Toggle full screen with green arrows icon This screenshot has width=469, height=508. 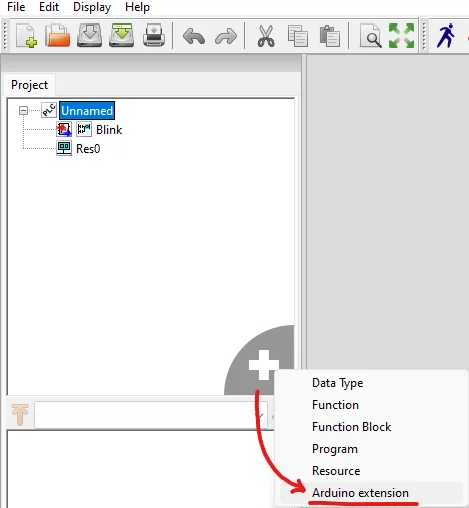(401, 35)
